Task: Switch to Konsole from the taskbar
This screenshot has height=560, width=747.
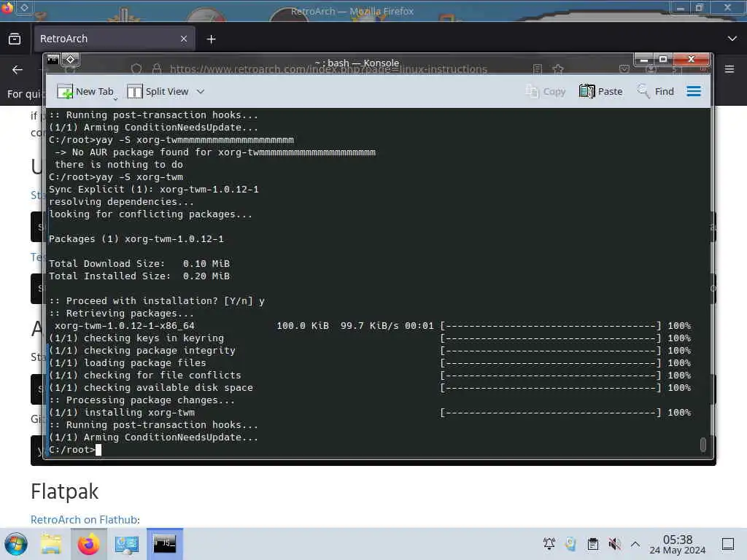Action: (x=164, y=544)
